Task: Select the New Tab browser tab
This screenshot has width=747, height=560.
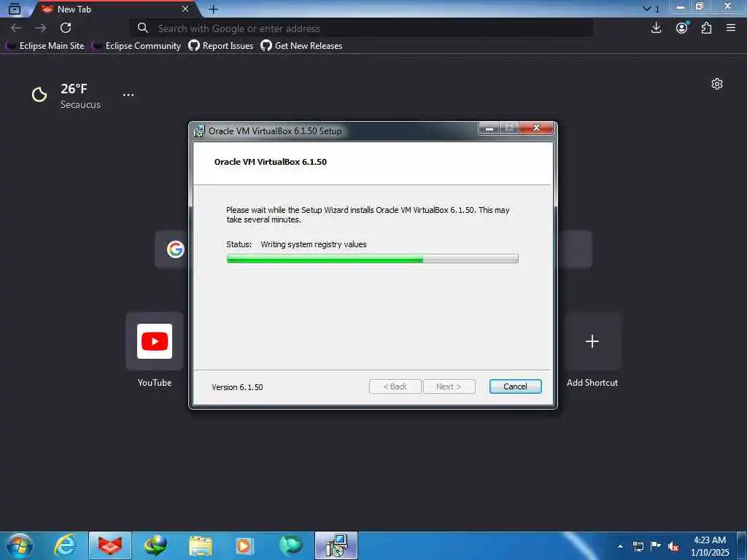Action: point(115,9)
